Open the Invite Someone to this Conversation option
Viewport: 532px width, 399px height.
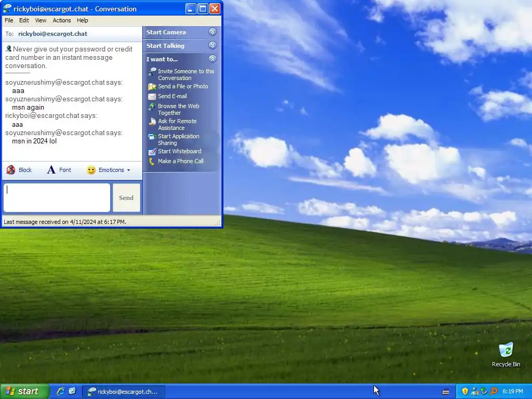pos(186,74)
